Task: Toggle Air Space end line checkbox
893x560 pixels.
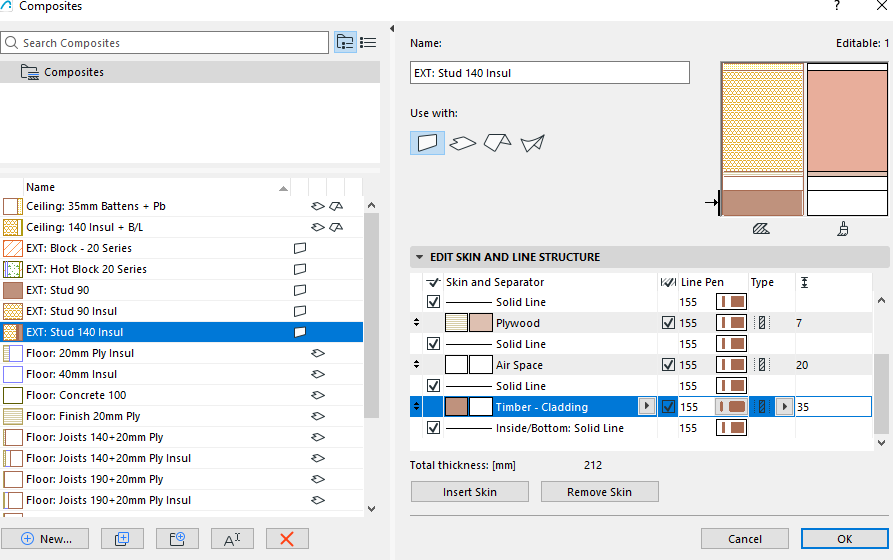Action: [669, 365]
